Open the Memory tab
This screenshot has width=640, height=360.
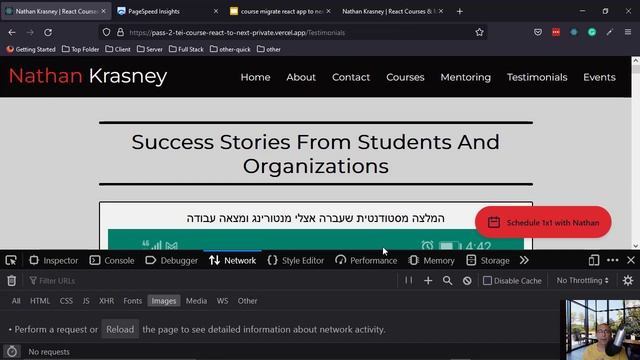pos(431,260)
